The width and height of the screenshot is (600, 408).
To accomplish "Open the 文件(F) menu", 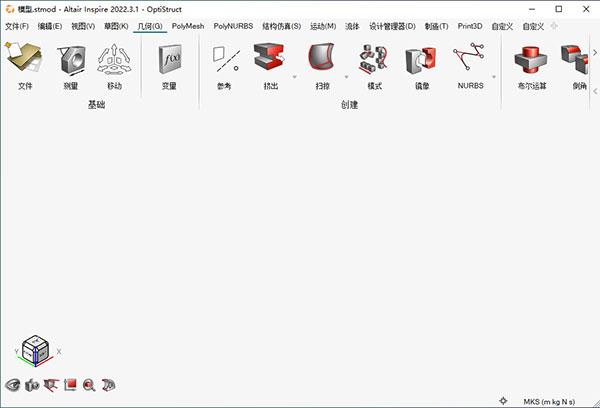I will [17, 25].
